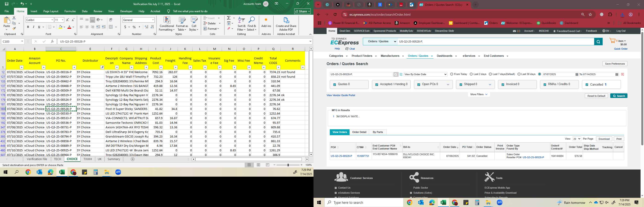
Task: Click the Merge & Center icon
Action: coord(111,27)
